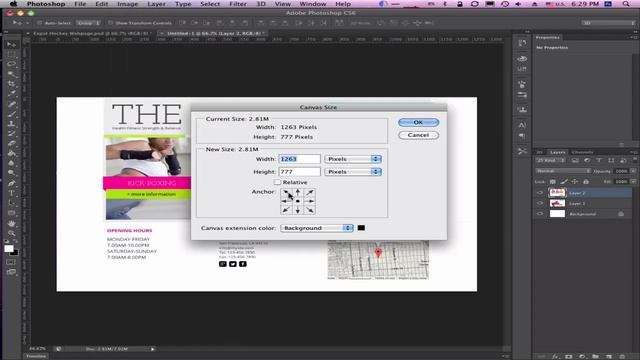
Task: Click the Height input field
Action: 299,172
